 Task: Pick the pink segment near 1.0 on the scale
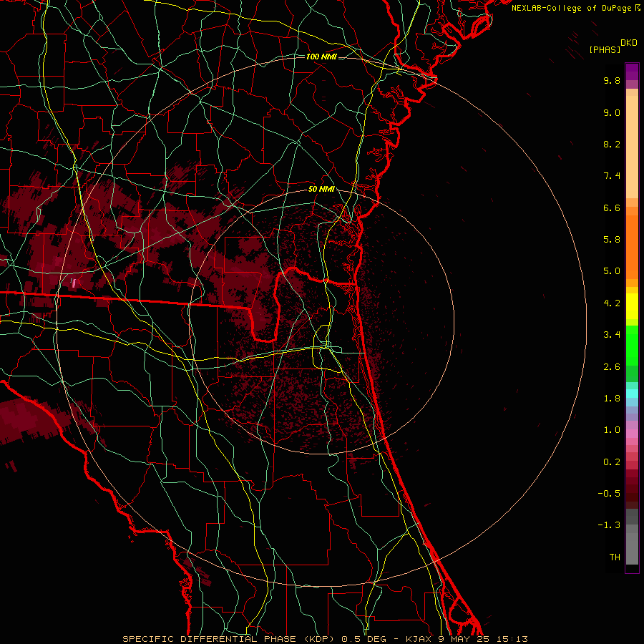[632, 434]
